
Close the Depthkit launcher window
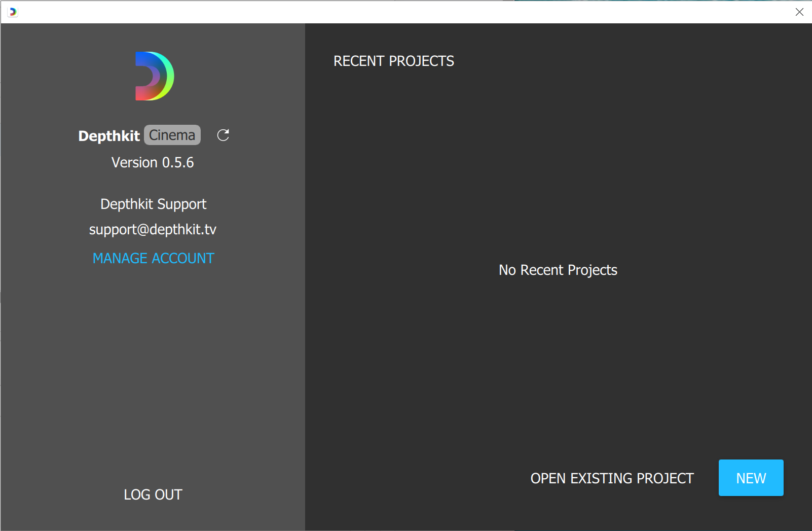[x=799, y=12]
